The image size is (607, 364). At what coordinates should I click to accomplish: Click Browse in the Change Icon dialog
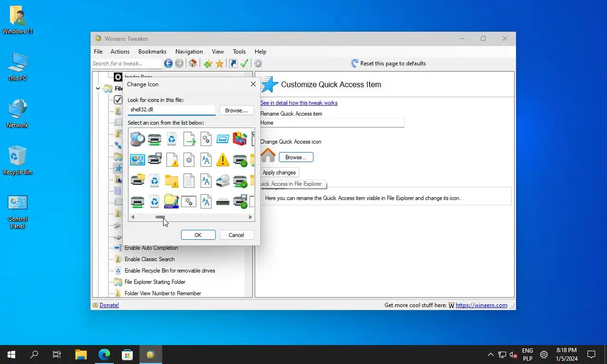point(237,110)
